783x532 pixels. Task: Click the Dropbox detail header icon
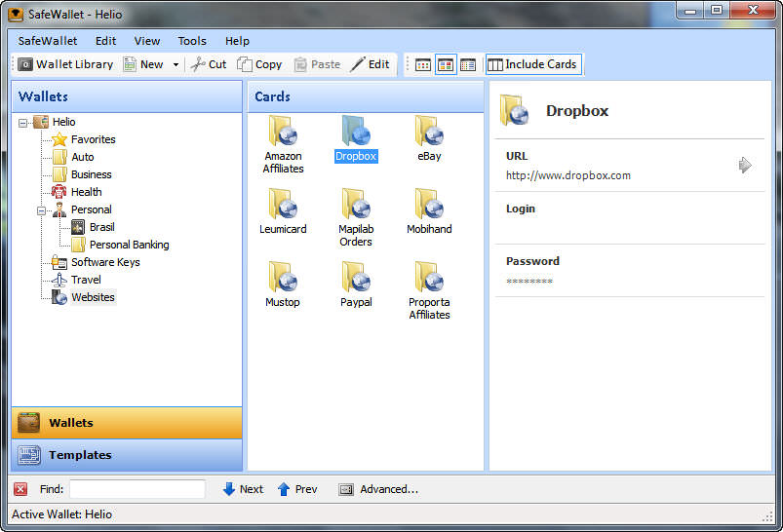[x=514, y=110]
